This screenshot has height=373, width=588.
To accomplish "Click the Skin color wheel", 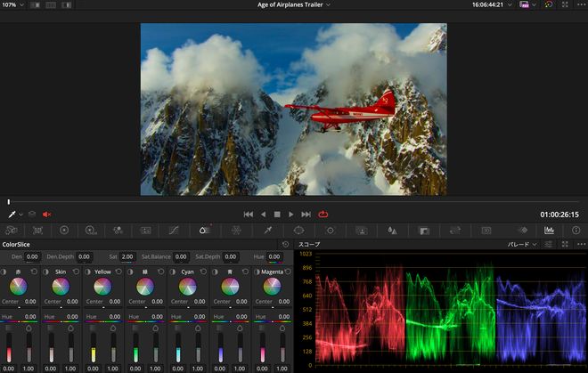I will [x=60, y=287].
